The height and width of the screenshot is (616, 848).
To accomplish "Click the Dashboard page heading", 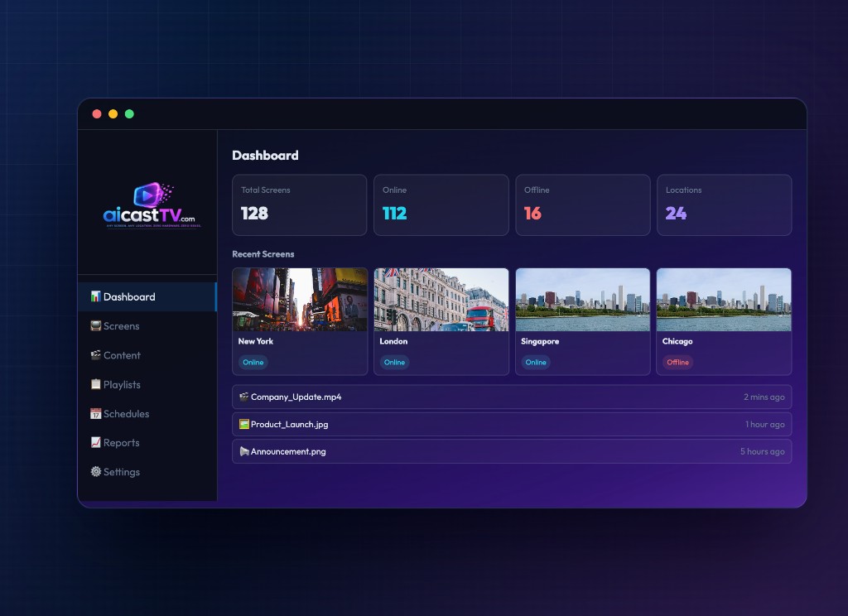I will (265, 155).
